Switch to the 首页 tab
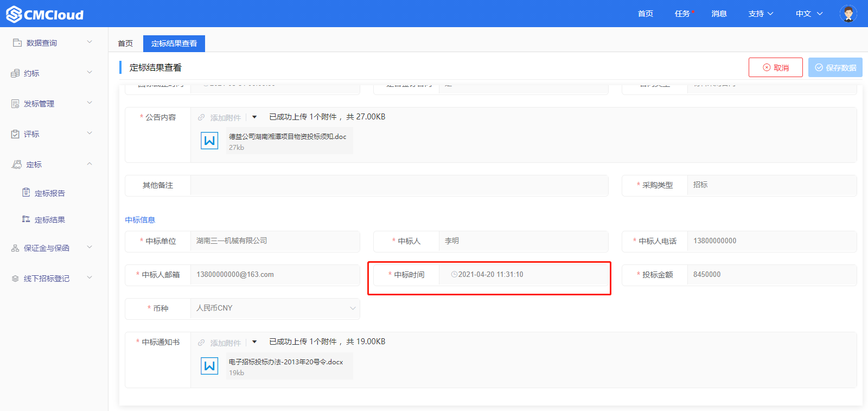The width and height of the screenshot is (868, 411). [125, 43]
